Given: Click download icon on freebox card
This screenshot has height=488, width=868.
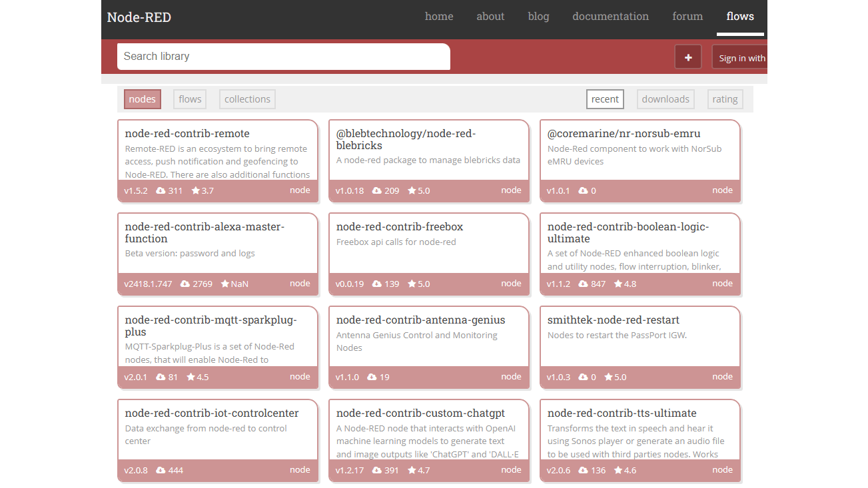Looking at the screenshot, I should click(x=377, y=284).
